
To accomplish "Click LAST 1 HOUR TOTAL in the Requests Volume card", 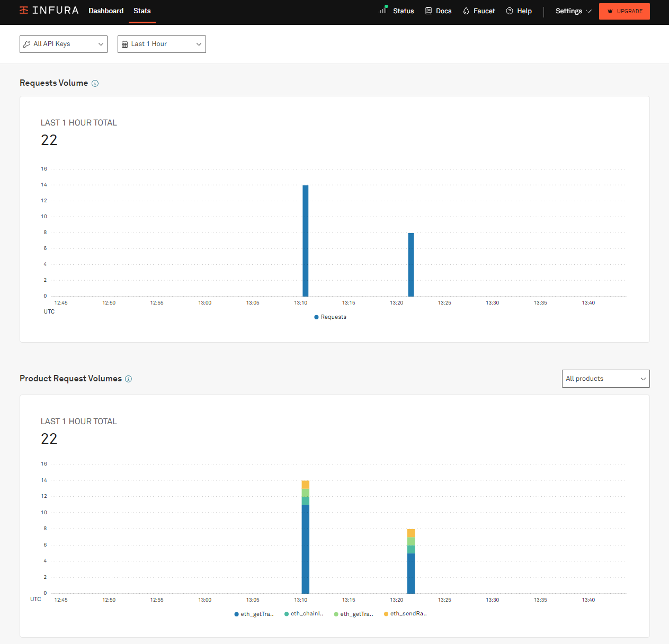I will tap(79, 123).
